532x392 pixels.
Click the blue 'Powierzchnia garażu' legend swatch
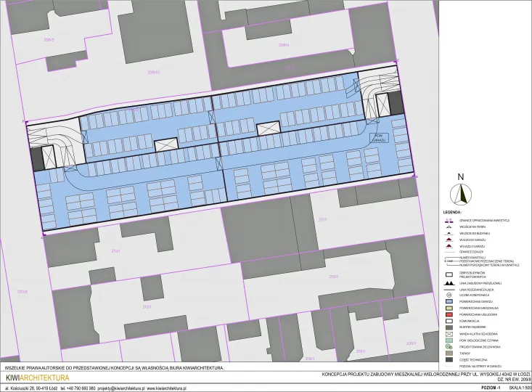449,301
